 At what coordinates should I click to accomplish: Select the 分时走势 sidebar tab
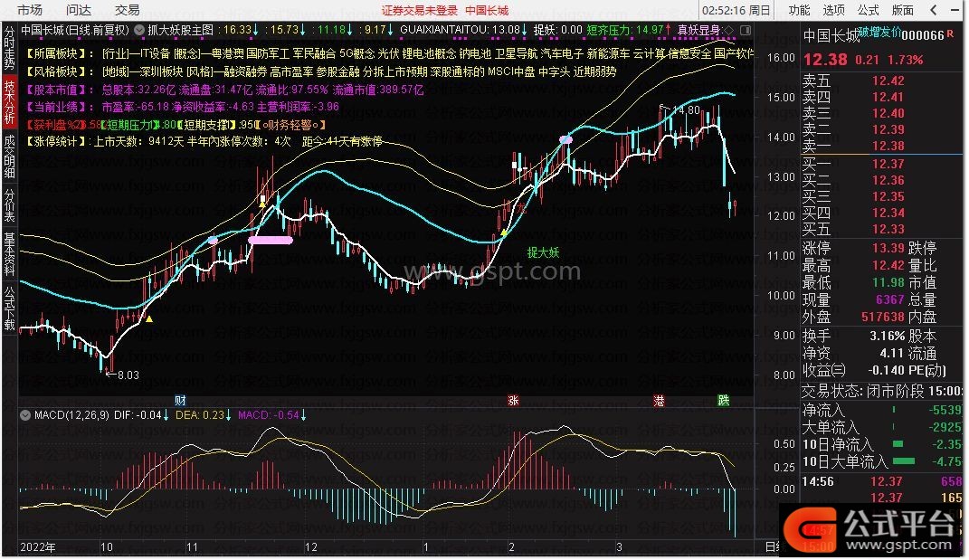click(x=9, y=48)
